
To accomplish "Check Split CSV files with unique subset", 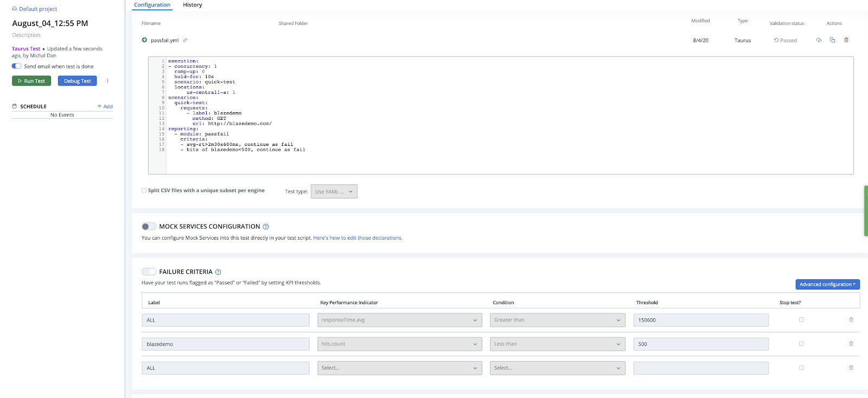I will tap(144, 190).
